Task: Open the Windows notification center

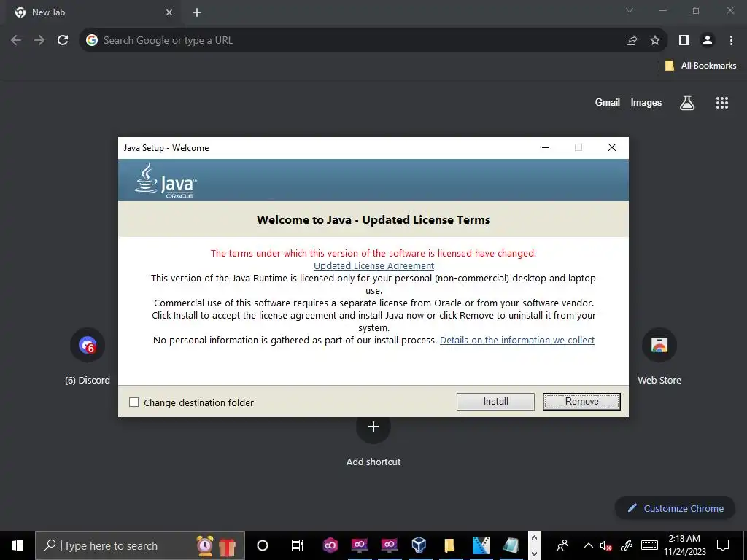Action: click(723, 545)
